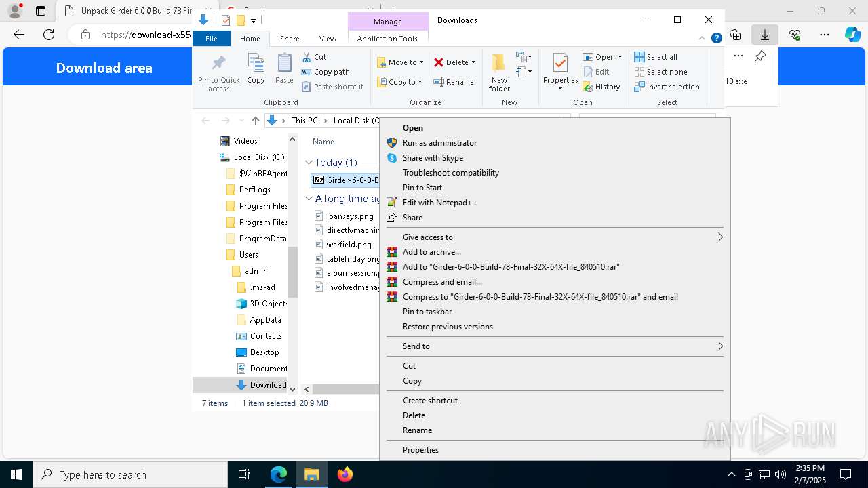Screen dimensions: 868x488
Task: Open the notification center icon
Action: [x=846, y=474]
